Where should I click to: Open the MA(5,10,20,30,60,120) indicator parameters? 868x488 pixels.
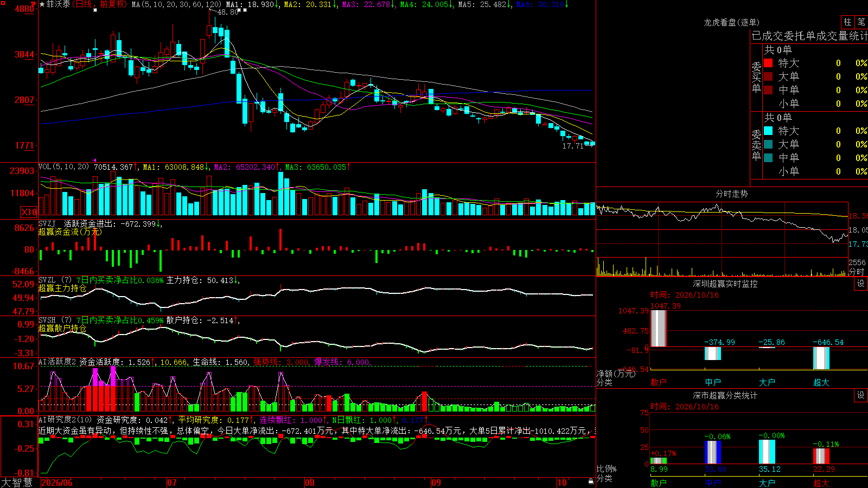176,4
